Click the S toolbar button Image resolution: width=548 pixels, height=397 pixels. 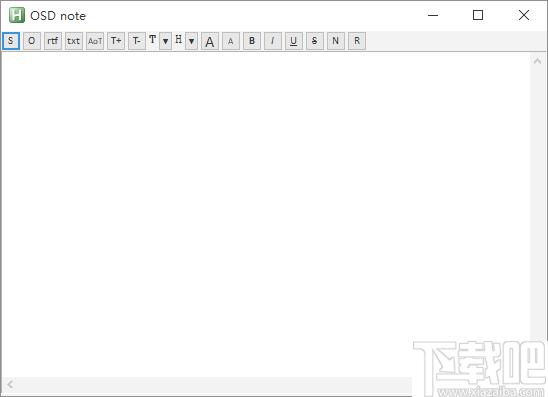(x=11, y=41)
